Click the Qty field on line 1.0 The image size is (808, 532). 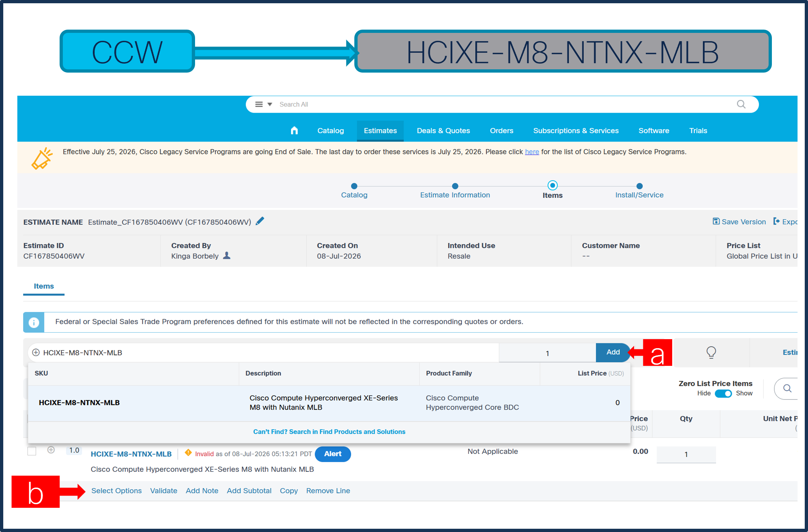(x=686, y=454)
